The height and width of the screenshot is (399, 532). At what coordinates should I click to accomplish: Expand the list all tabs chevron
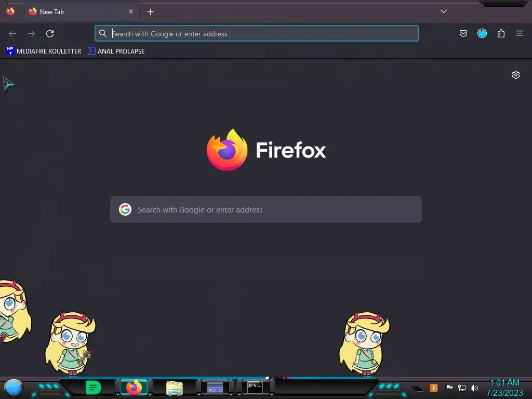tap(444, 11)
